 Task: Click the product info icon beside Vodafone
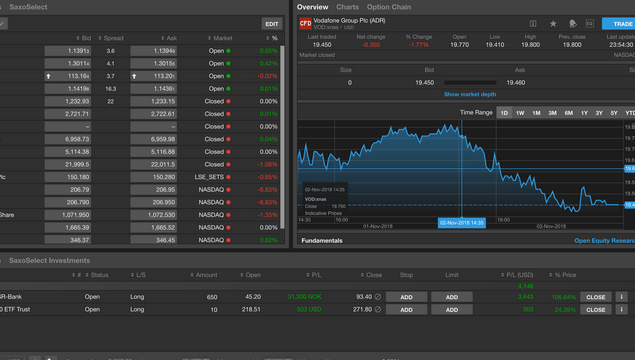coord(533,24)
